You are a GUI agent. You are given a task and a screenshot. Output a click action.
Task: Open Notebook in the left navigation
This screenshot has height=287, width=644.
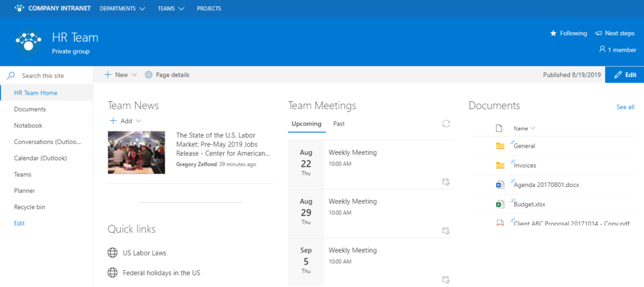[28, 125]
